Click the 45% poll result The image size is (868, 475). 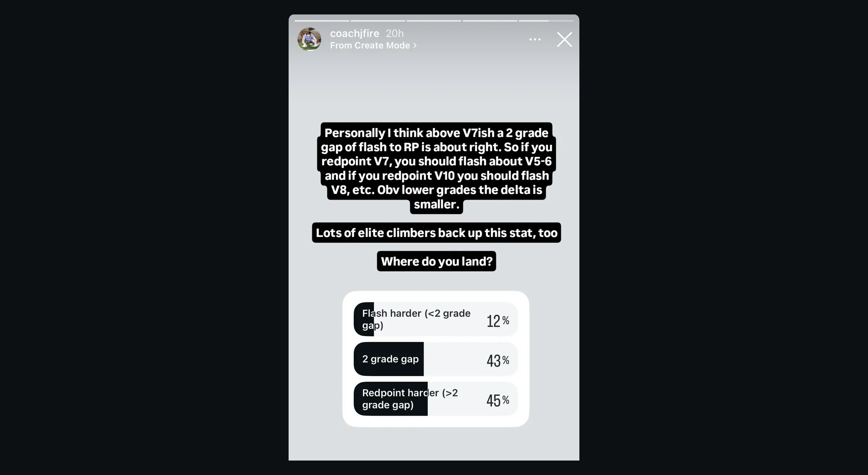498,400
